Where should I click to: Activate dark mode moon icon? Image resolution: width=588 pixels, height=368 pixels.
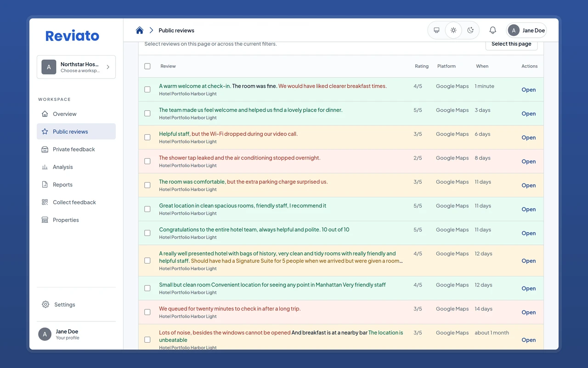(x=470, y=30)
